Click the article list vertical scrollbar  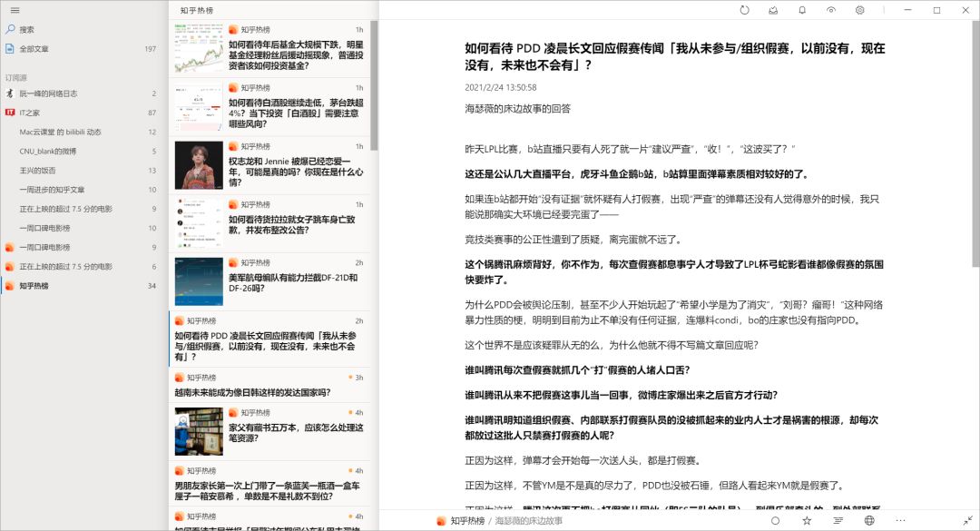pos(375,85)
